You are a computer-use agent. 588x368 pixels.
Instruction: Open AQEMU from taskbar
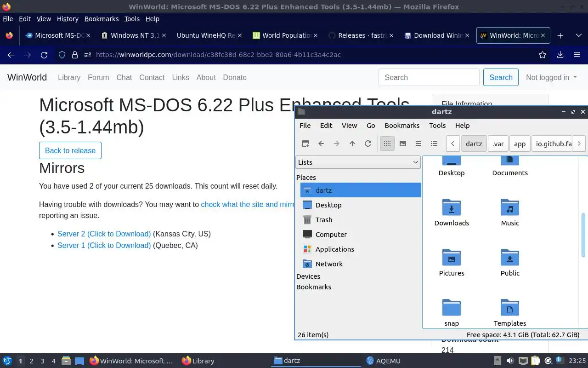click(x=383, y=361)
